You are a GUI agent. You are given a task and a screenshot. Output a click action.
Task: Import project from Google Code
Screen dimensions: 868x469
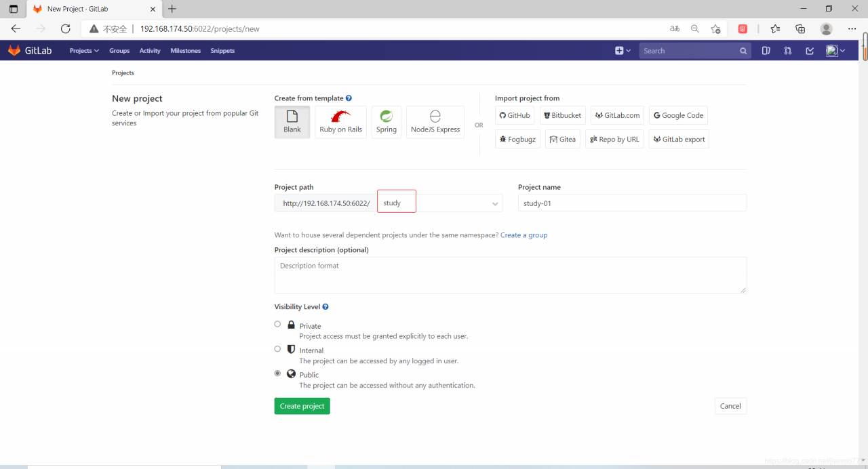pyautogui.click(x=678, y=115)
